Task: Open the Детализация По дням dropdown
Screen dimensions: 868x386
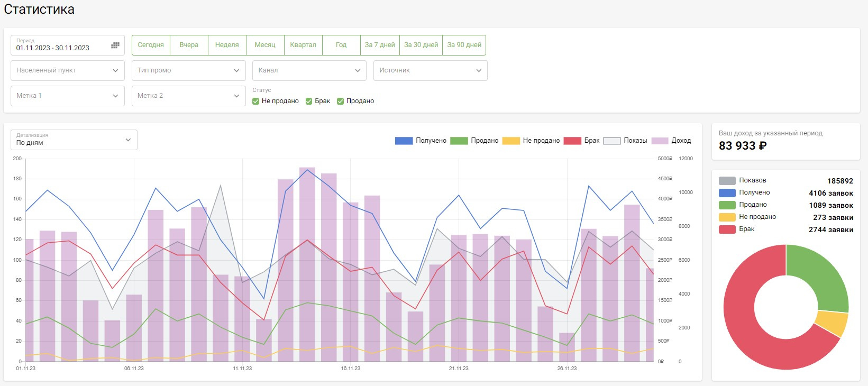Action: [74, 140]
